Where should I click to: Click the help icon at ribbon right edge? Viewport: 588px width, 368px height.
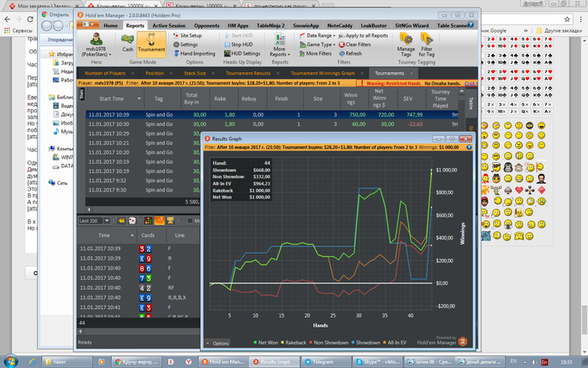[x=470, y=24]
